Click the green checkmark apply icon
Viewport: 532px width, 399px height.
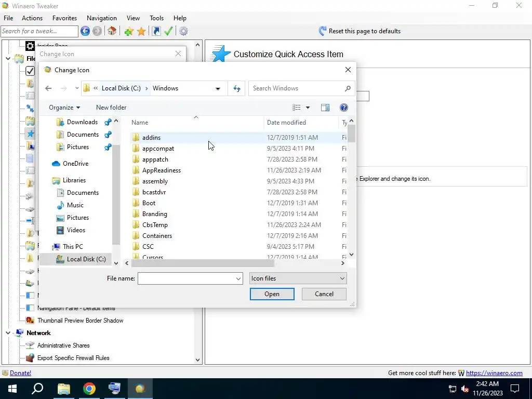169,31
